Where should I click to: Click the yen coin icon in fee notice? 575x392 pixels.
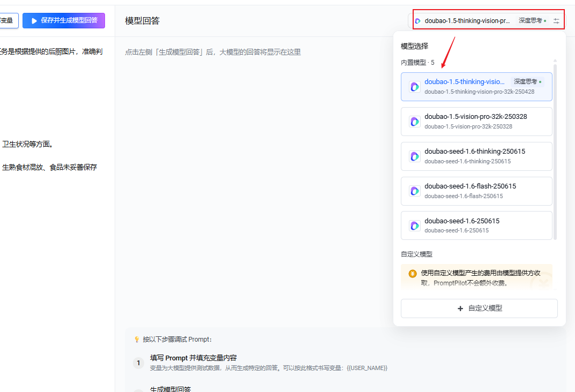coord(413,273)
